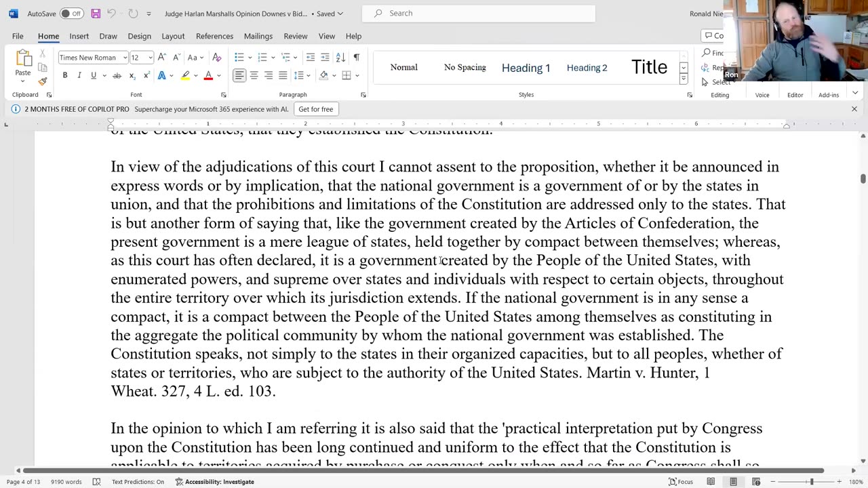
Task: Toggle Align Left button
Action: (239, 75)
